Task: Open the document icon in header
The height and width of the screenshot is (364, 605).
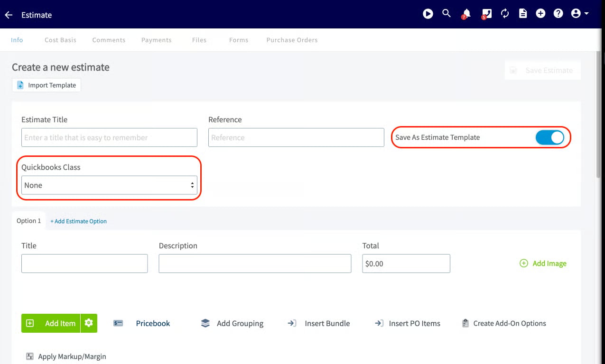Action: pyautogui.click(x=523, y=14)
